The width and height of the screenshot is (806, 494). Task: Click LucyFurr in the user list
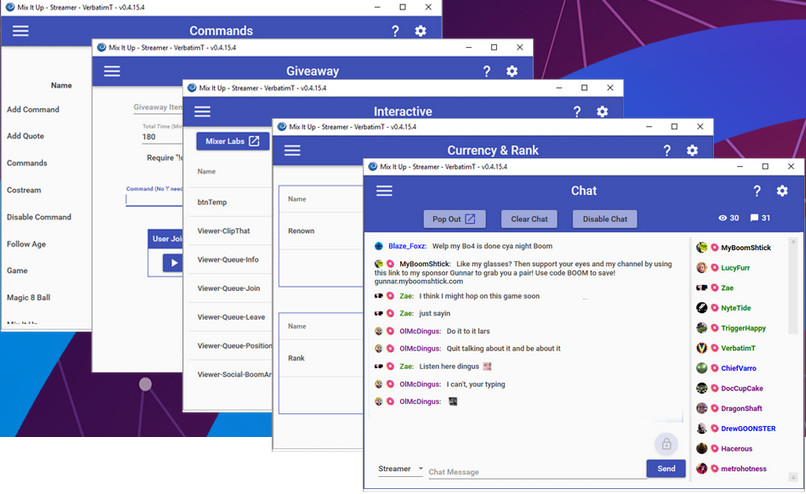[x=735, y=268]
